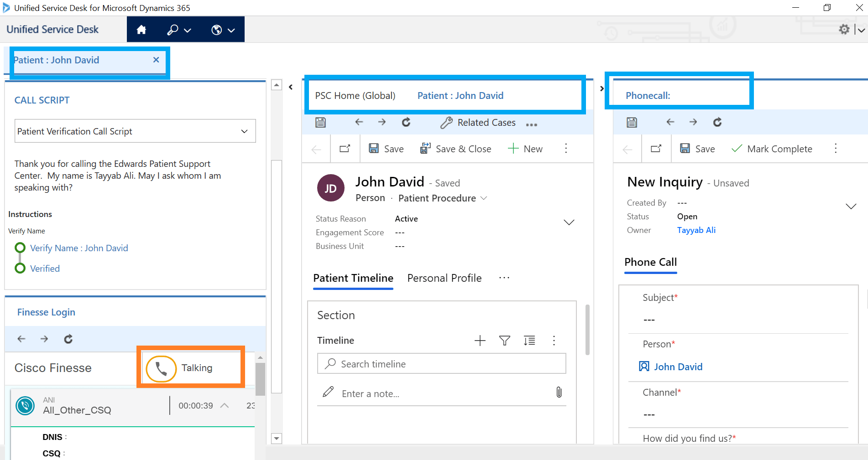Switch to the Personal Profile tab
Screen dimensions: 868x460
[444, 278]
